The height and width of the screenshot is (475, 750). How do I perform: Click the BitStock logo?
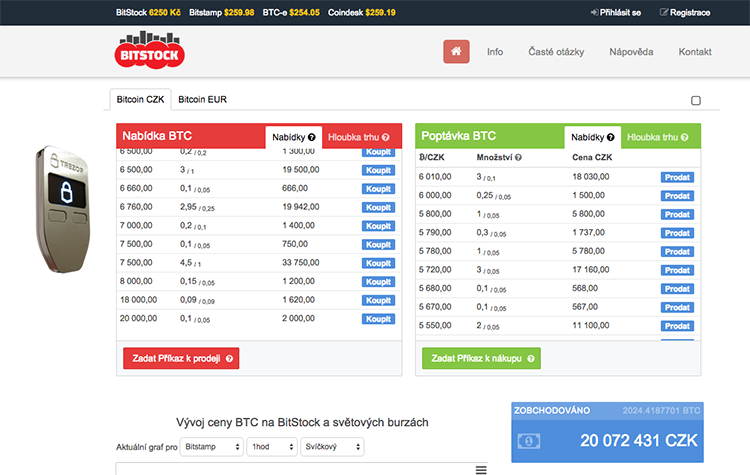[148, 51]
